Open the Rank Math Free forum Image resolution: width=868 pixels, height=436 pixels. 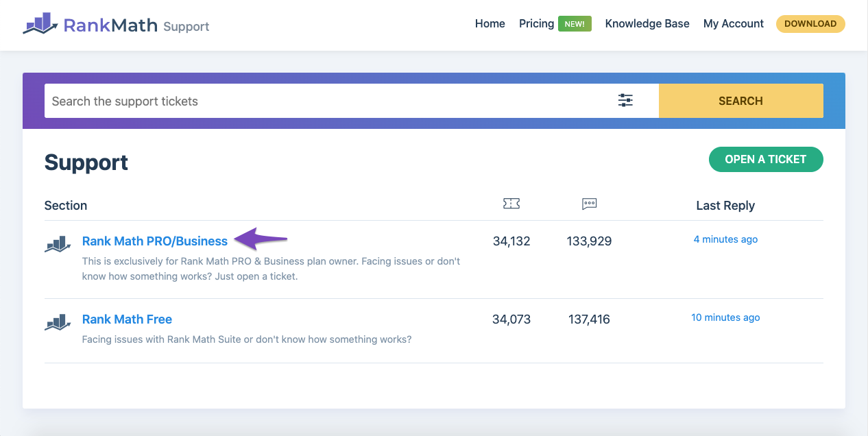tap(127, 319)
